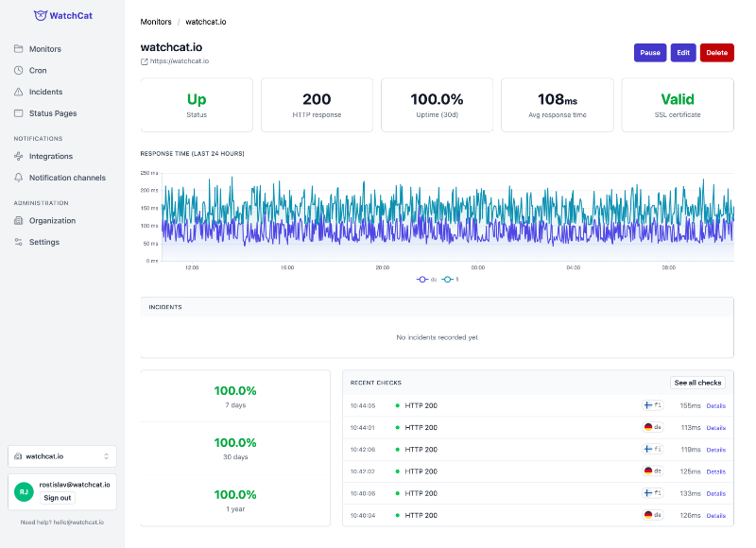Click the RJ user avatar
Image resolution: width=756 pixels, height=548 pixels.
point(24,492)
